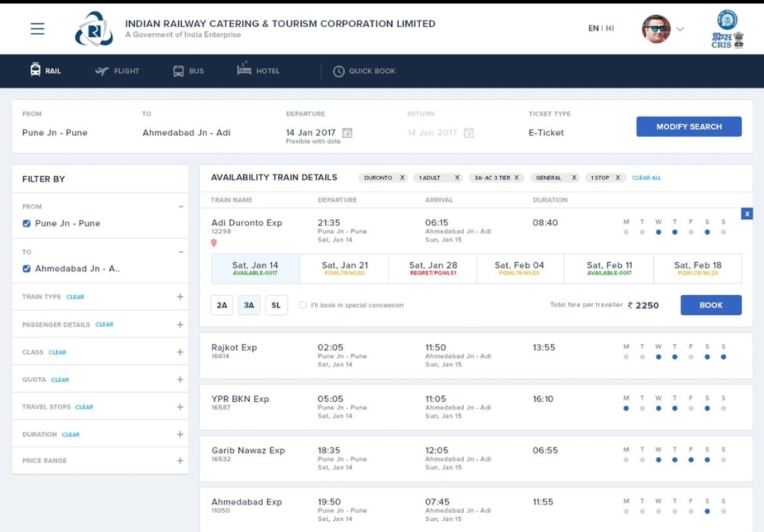Select the RAIL tab
Viewport: 764px width, 532px height.
45,71
